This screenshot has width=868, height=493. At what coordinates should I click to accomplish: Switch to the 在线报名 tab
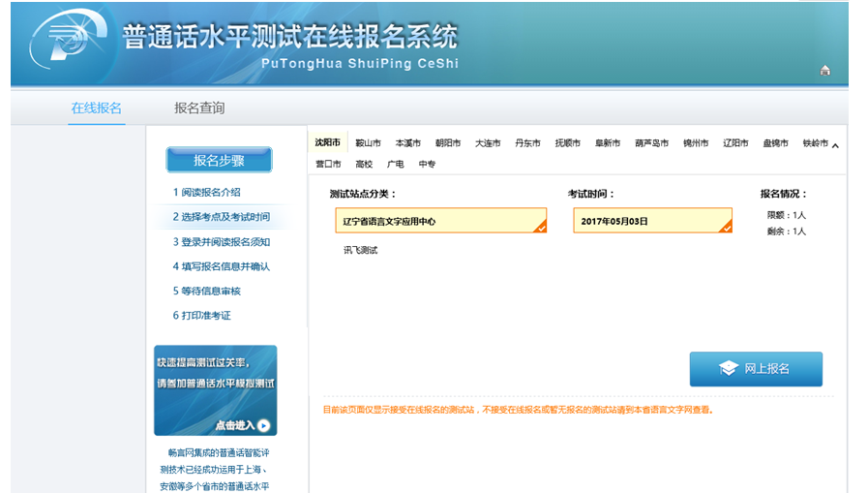[96, 108]
